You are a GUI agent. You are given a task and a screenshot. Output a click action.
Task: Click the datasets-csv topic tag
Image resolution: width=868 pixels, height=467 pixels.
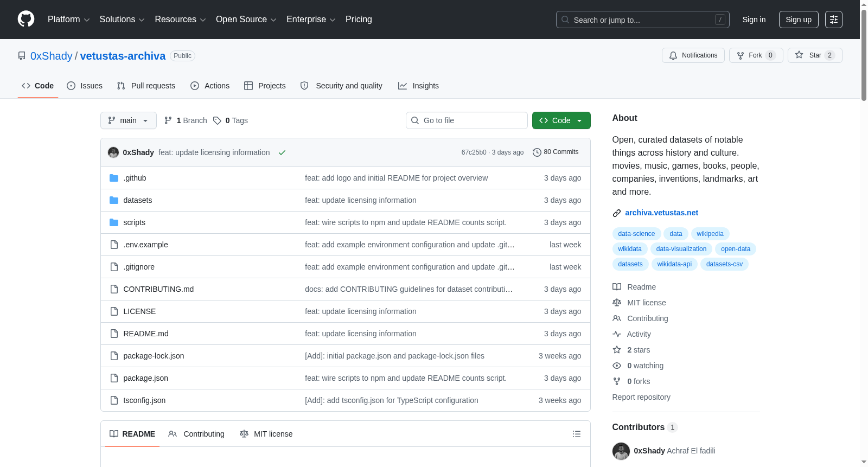[724, 264]
